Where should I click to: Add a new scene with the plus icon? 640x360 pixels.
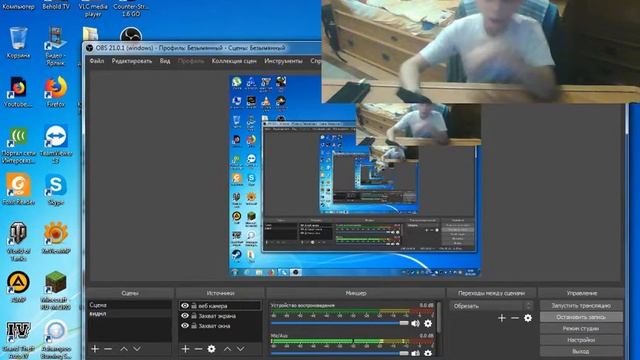95,349
